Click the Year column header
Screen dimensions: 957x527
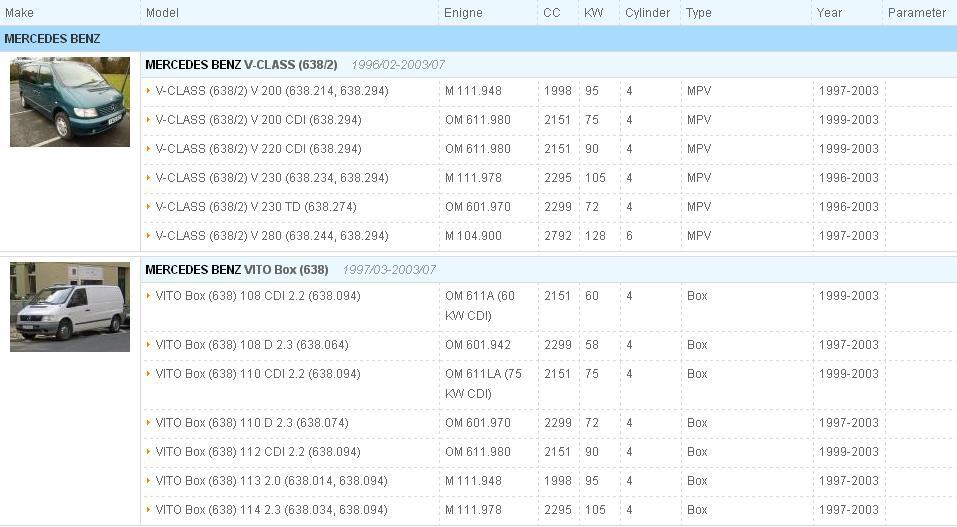[829, 12]
